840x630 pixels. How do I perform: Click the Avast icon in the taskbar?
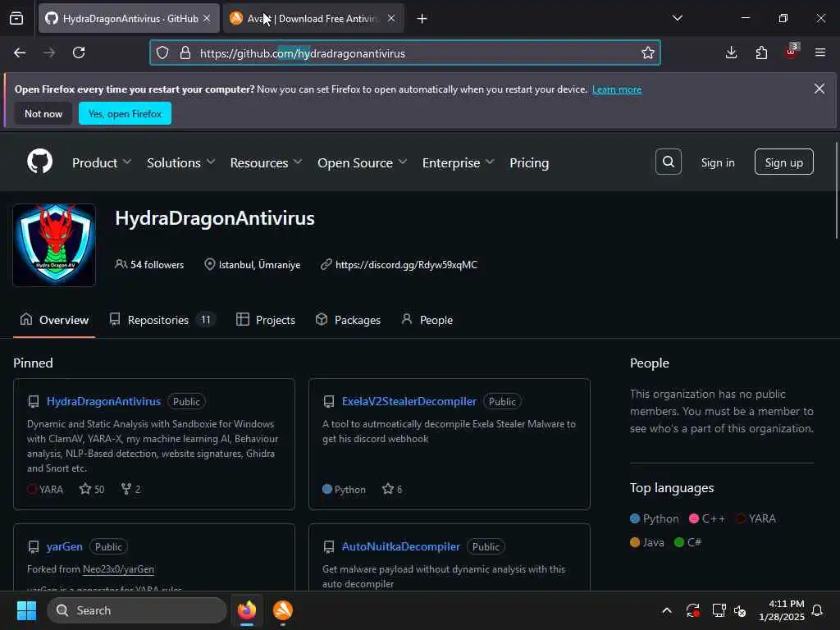tap(283, 610)
